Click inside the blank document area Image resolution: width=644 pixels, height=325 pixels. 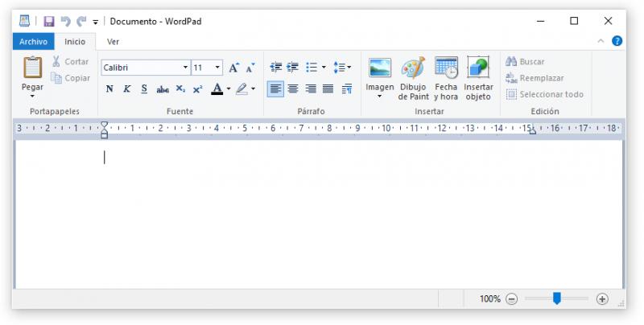[319, 214]
